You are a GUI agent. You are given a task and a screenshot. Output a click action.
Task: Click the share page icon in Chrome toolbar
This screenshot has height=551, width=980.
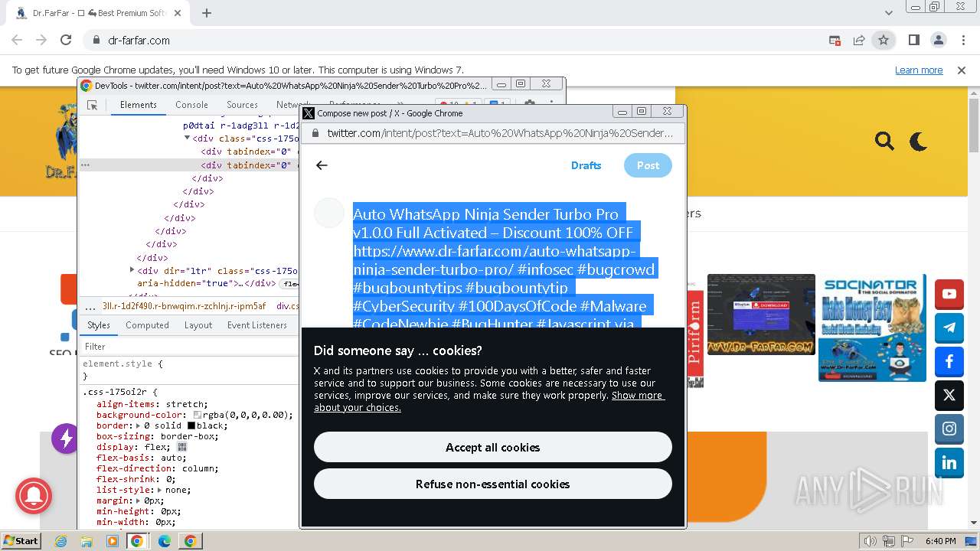tap(859, 40)
